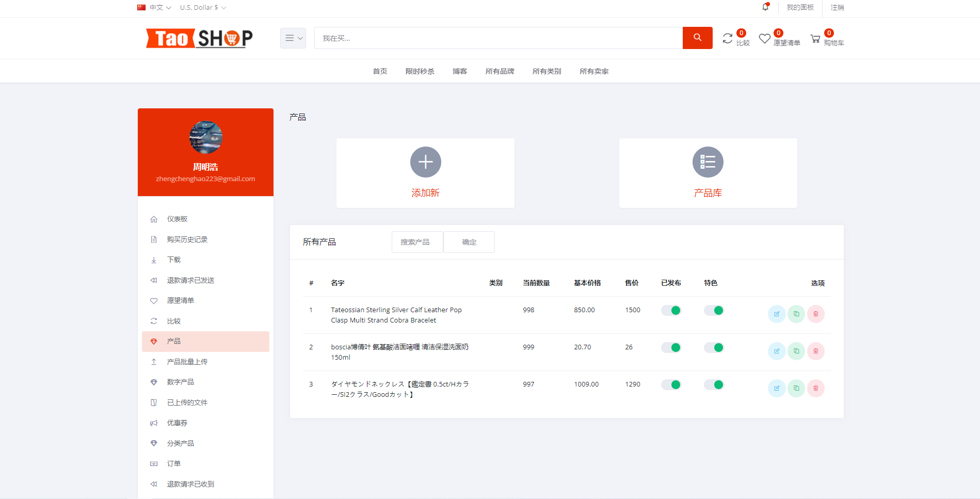Click the compare arrows icon in header
Viewport: 980px width, 499px height.
coord(727,39)
